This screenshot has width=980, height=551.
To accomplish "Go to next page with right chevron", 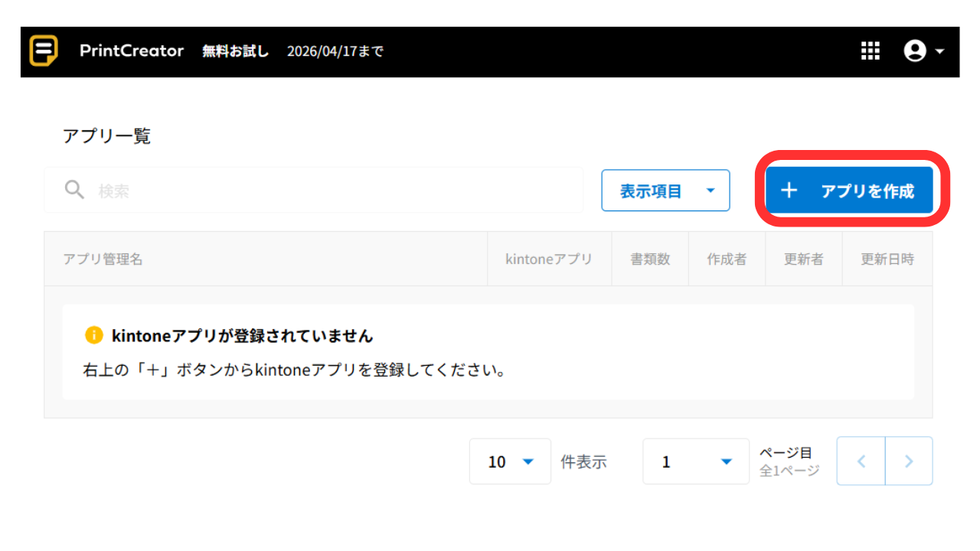I will [909, 461].
